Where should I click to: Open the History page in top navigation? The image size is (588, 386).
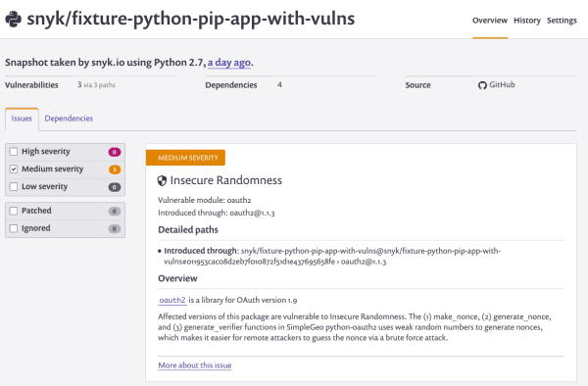(527, 21)
